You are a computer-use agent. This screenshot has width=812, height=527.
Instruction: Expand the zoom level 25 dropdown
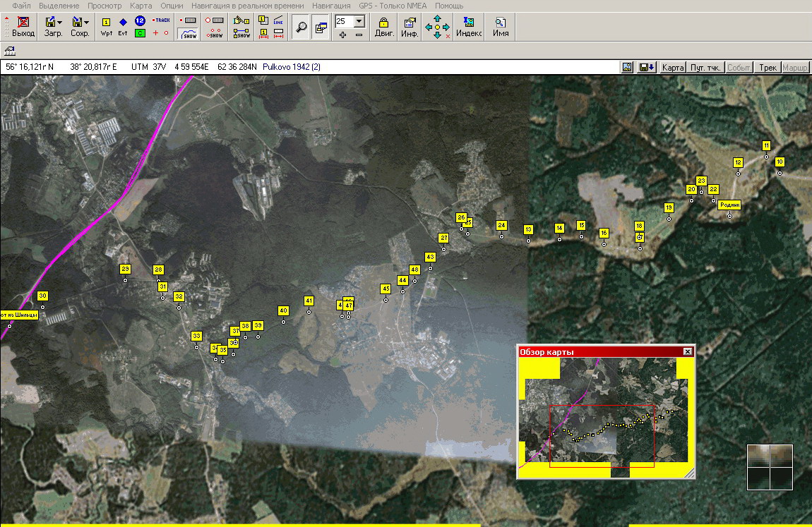(359, 21)
